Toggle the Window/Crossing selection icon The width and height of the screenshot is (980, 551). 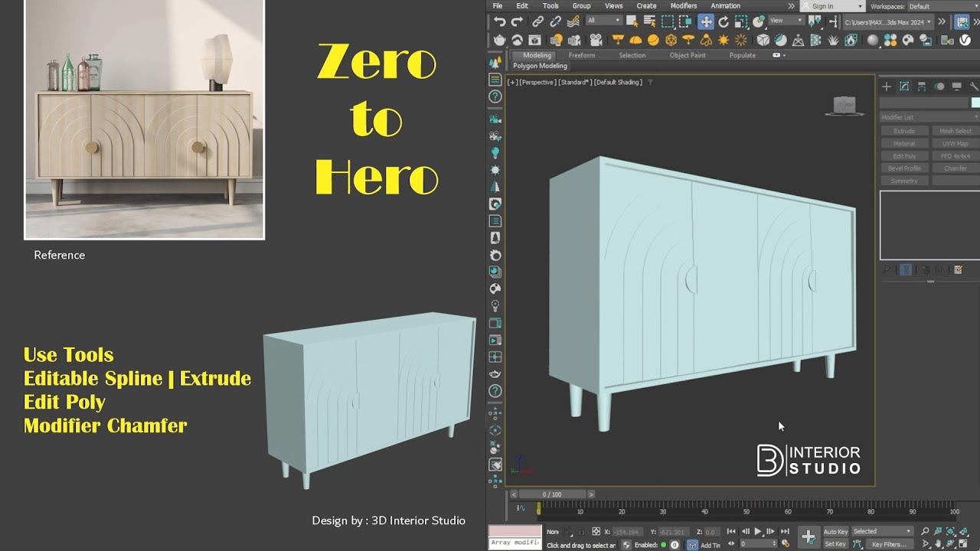click(685, 21)
